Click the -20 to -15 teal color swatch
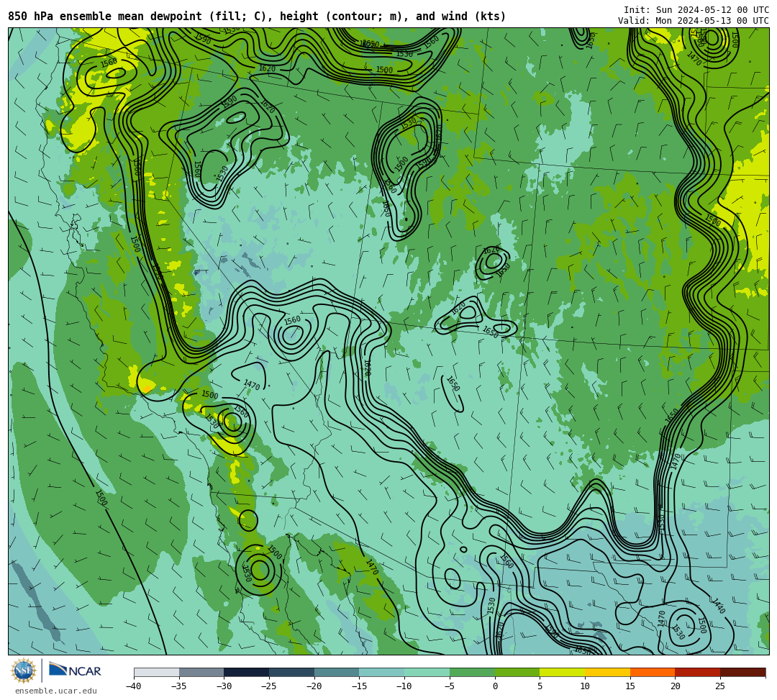 [337, 672]
